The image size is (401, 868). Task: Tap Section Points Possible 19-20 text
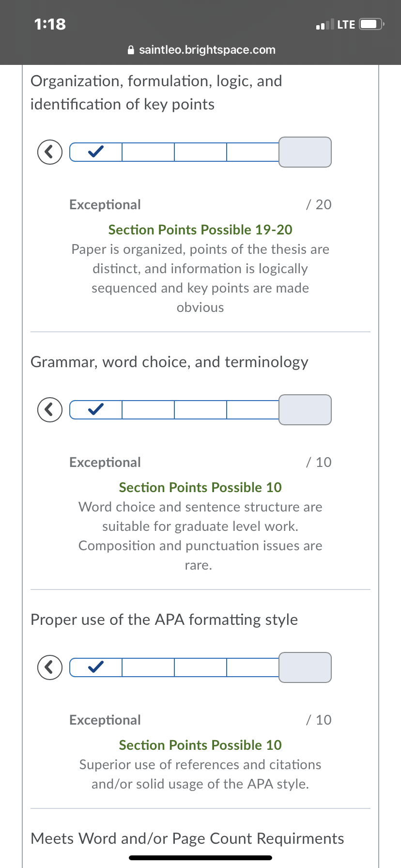[200, 230]
